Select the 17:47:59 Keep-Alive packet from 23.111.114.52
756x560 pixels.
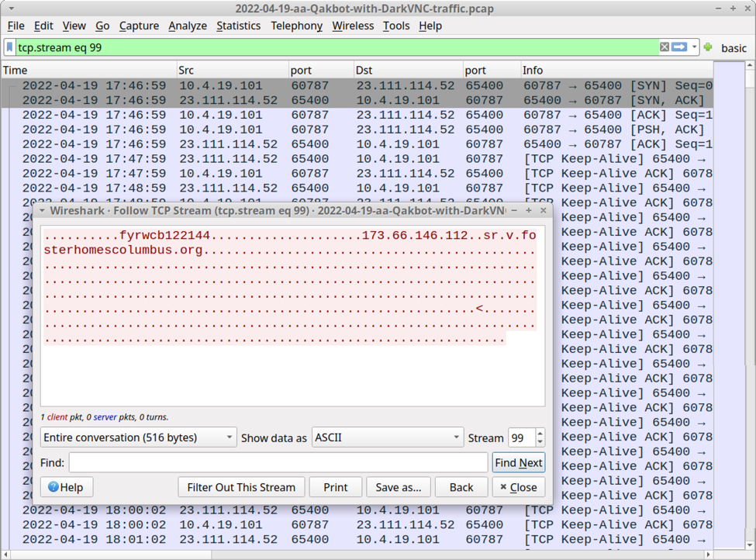(x=357, y=159)
